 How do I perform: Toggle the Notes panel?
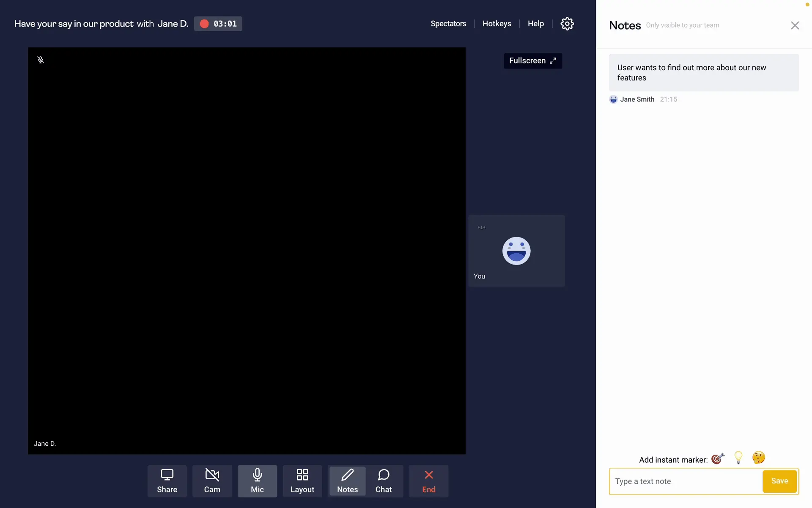pyautogui.click(x=347, y=481)
